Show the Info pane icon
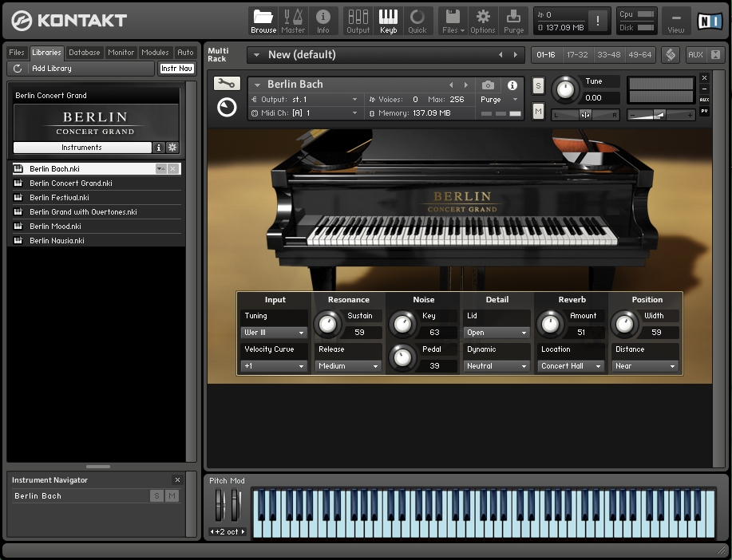Image resolution: width=732 pixels, height=560 pixels. point(322,21)
